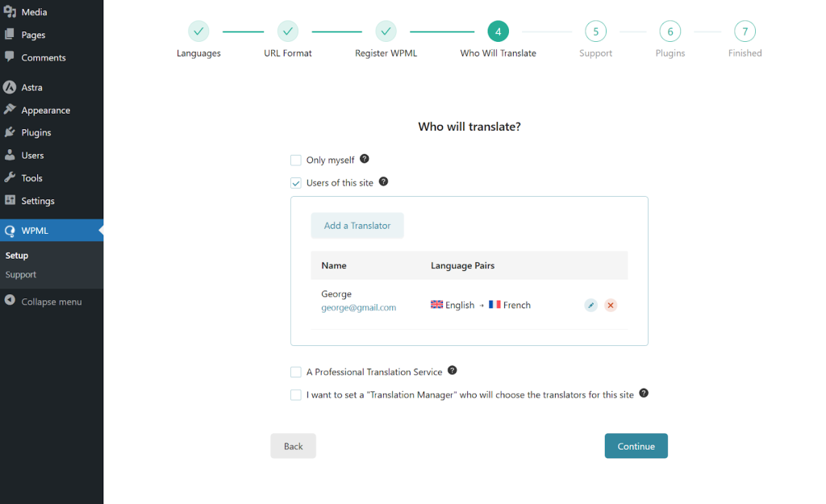Go to completed Languages step circle
Viewport: 826px width, 504px height.
(198, 31)
